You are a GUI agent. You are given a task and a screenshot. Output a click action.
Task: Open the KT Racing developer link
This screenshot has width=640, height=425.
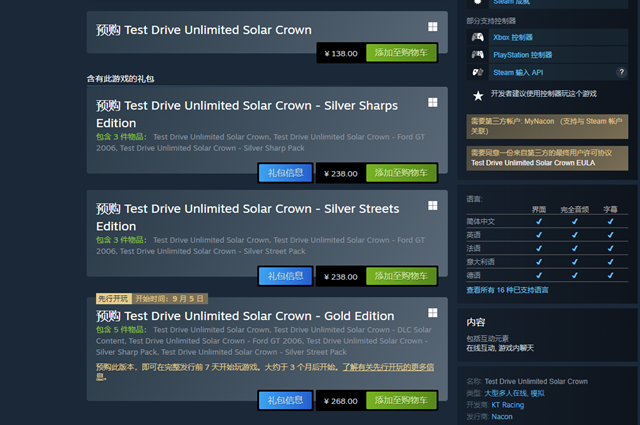(508, 405)
